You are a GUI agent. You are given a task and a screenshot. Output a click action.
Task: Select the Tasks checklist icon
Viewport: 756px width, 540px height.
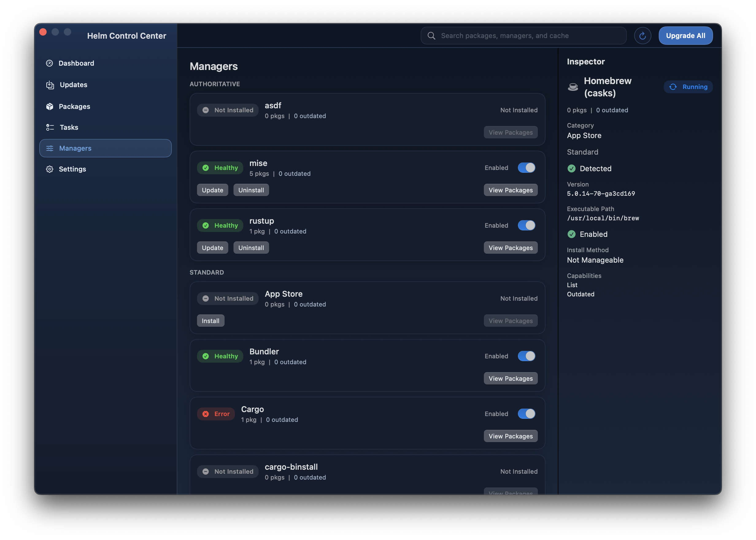(49, 127)
